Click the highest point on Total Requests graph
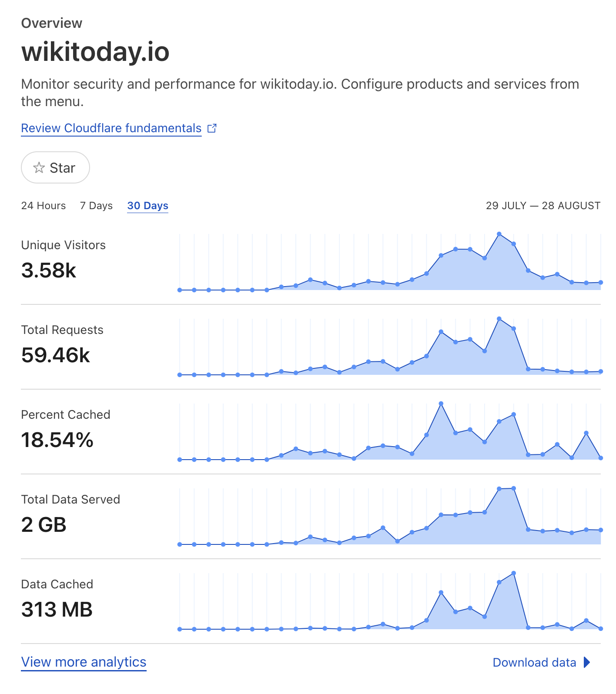616x694 pixels. [x=499, y=319]
